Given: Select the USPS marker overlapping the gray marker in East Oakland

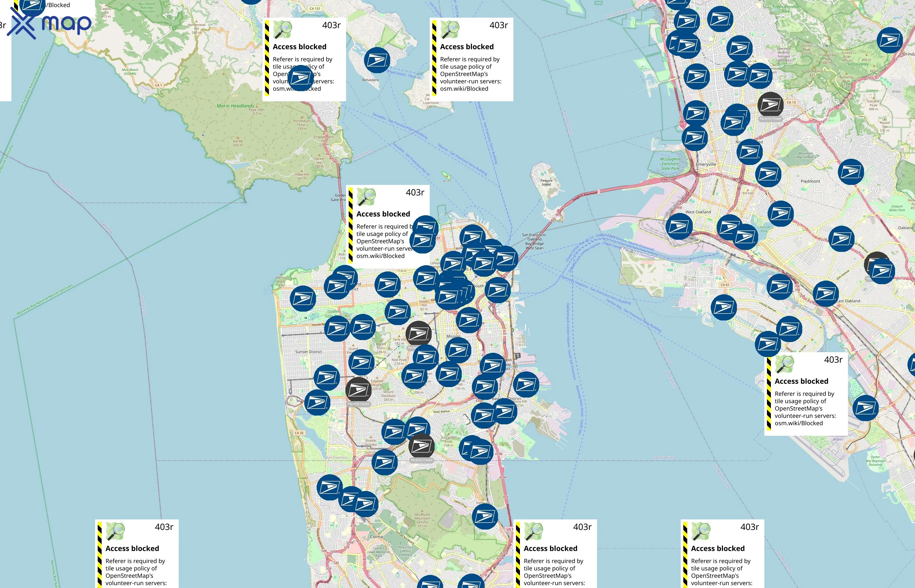Looking at the screenshot, I should point(882,271).
